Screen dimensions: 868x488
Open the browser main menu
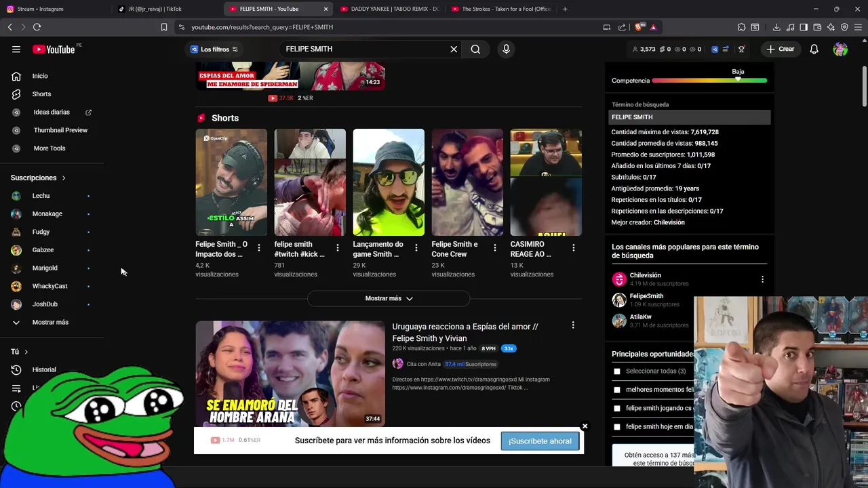[x=859, y=27]
